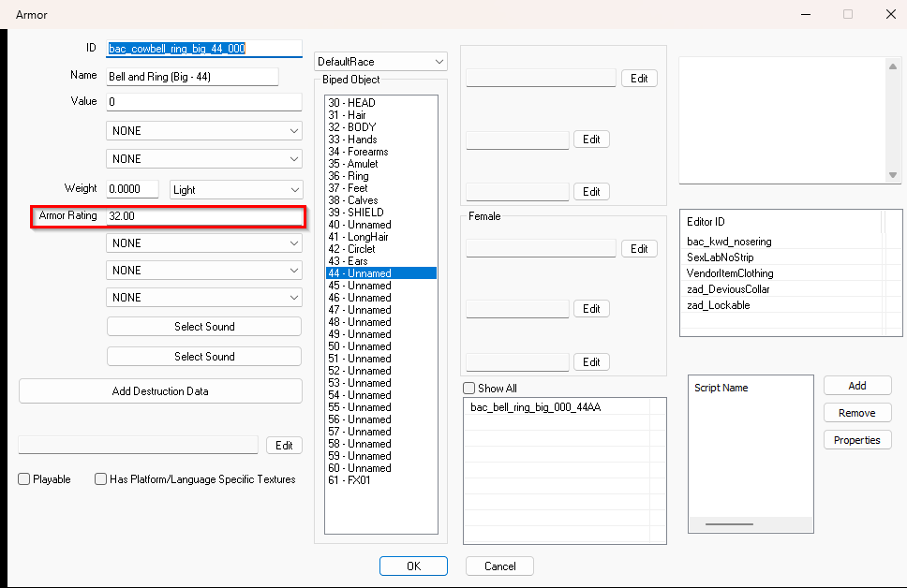Select '36 - Ring' biped slot

click(x=380, y=176)
